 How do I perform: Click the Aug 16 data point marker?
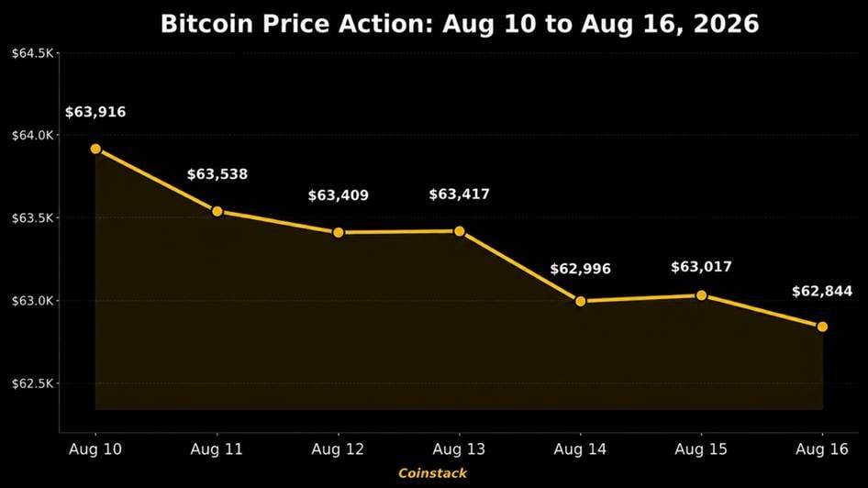tap(823, 327)
